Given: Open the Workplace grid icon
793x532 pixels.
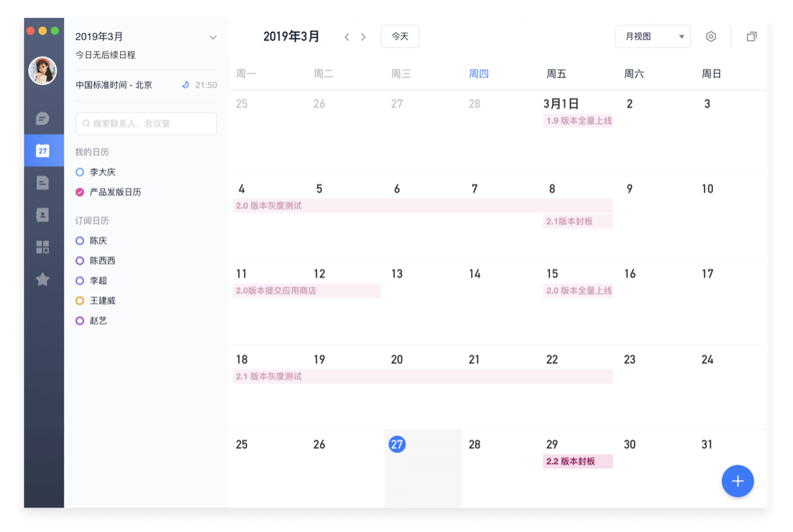Looking at the screenshot, I should click(44, 247).
